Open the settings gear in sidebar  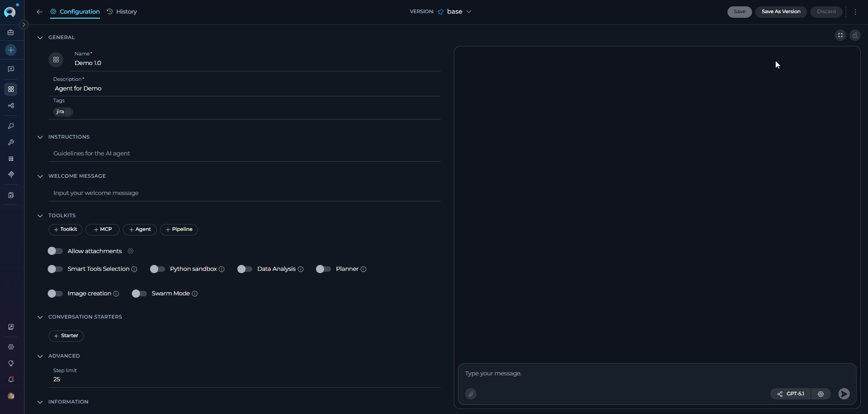[x=11, y=347]
